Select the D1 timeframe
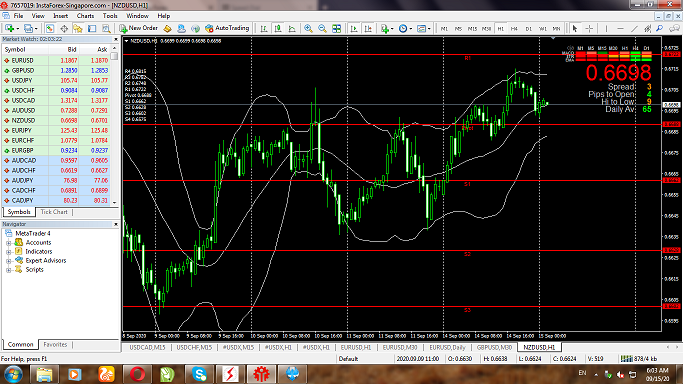The image size is (683, 384). (528, 29)
